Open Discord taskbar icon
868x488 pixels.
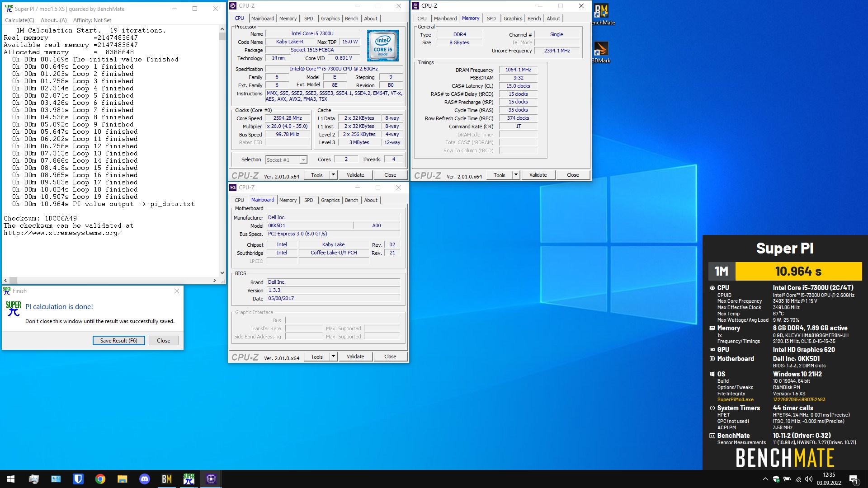pos(145,479)
